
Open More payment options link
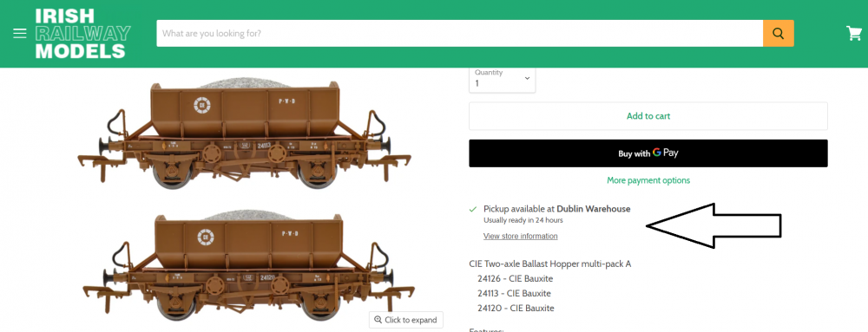click(x=648, y=180)
